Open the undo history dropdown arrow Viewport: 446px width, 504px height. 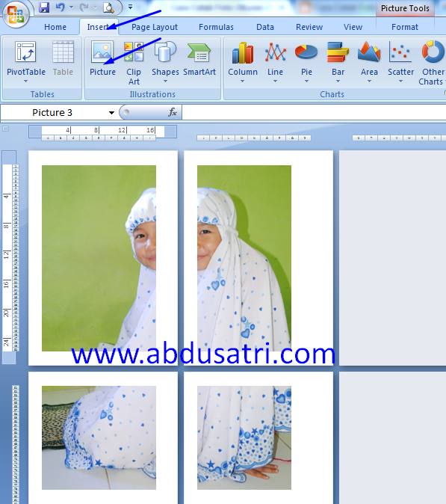[x=71, y=7]
